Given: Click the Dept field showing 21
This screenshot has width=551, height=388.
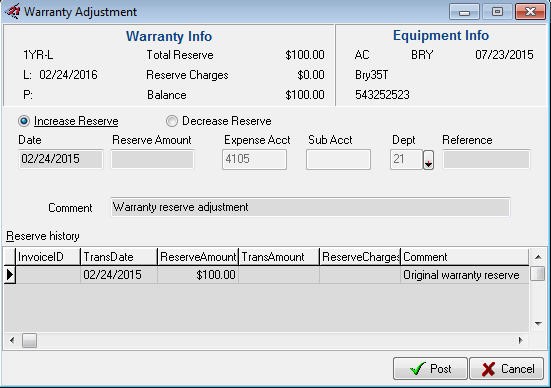Looking at the screenshot, I should click(x=406, y=159).
